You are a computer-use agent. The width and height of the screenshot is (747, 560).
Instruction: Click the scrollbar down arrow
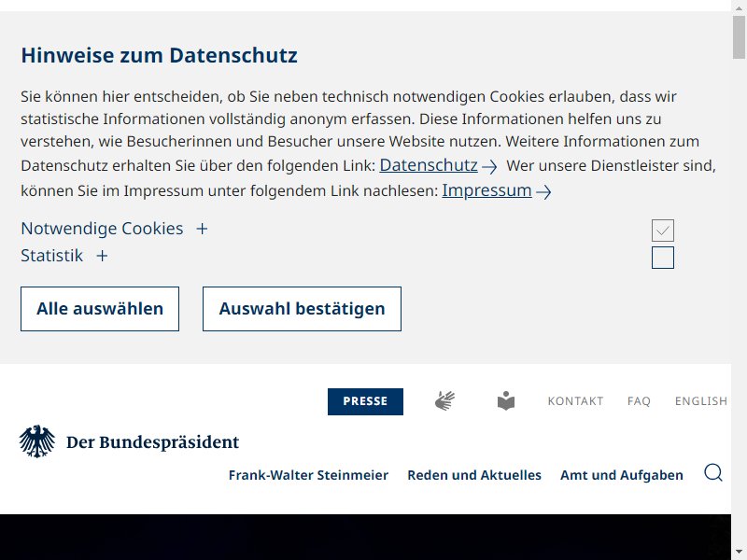click(739, 553)
